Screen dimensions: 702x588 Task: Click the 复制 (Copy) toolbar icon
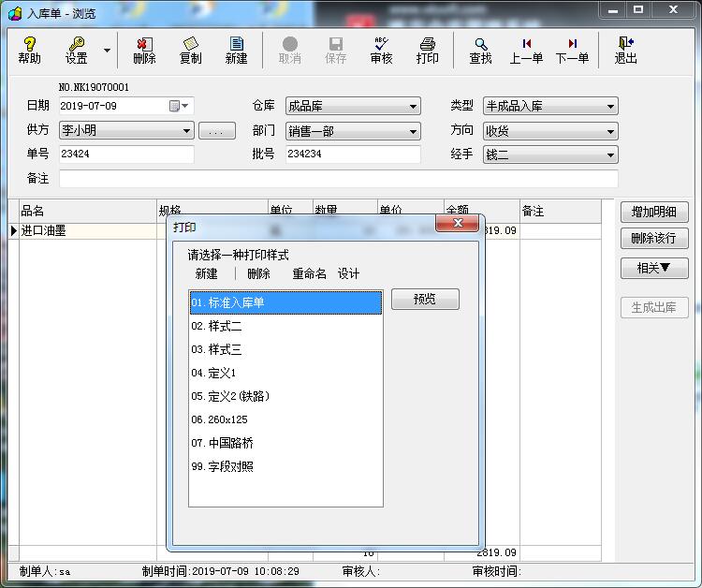click(191, 50)
